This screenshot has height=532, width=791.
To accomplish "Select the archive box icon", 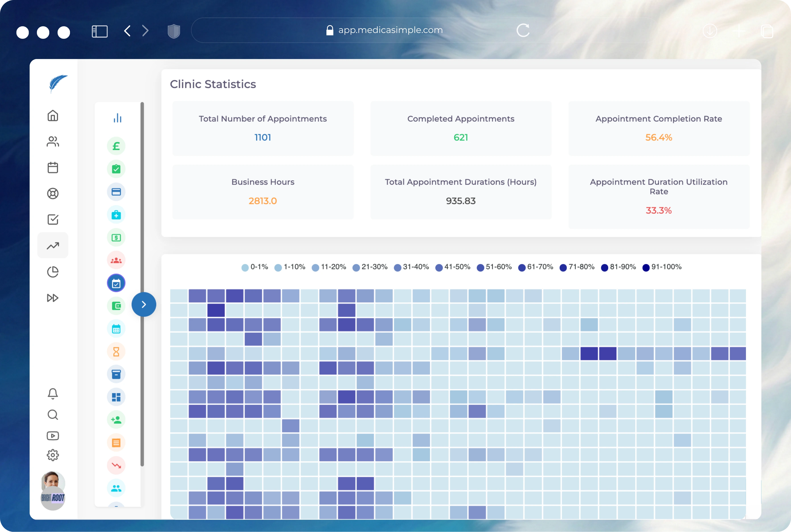I will click(116, 374).
